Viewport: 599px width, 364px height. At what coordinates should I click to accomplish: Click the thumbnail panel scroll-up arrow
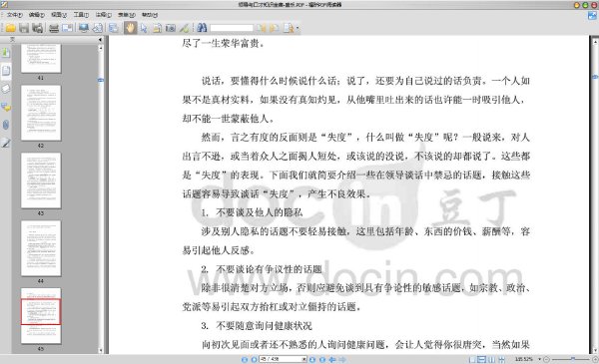click(101, 48)
